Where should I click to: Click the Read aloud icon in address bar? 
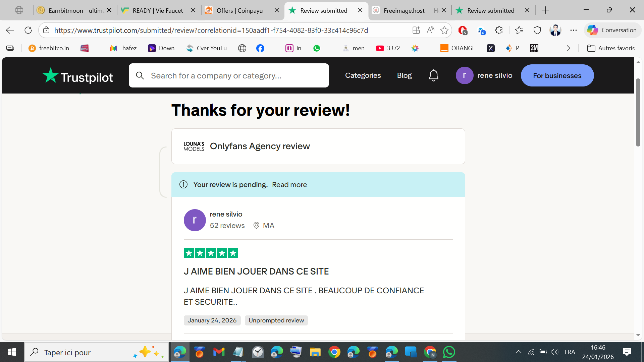click(430, 30)
